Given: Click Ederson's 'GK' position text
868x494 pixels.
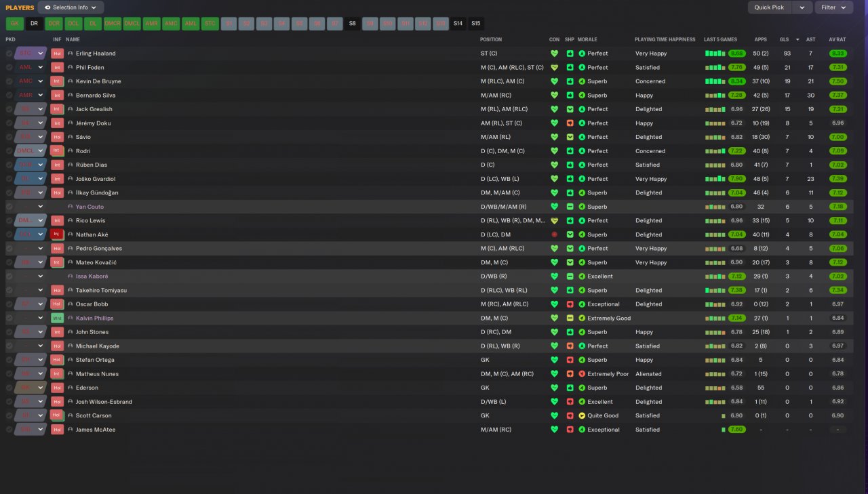Looking at the screenshot, I should 485,388.
